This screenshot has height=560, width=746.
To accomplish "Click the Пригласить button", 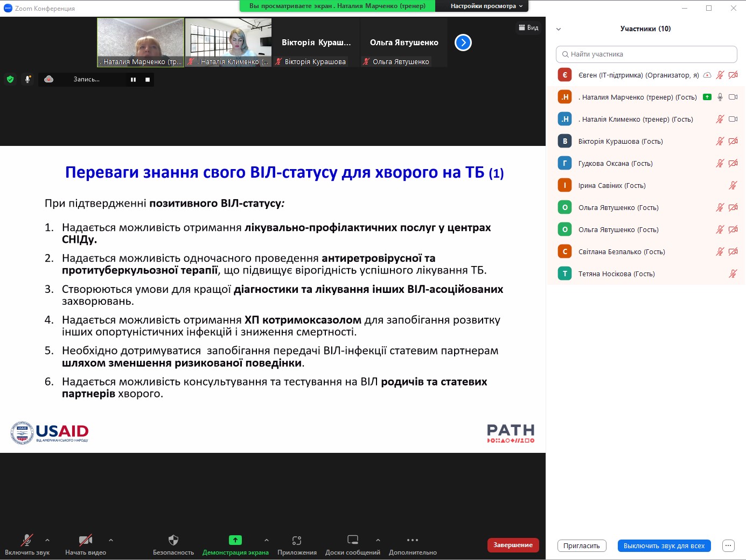I will click(582, 545).
